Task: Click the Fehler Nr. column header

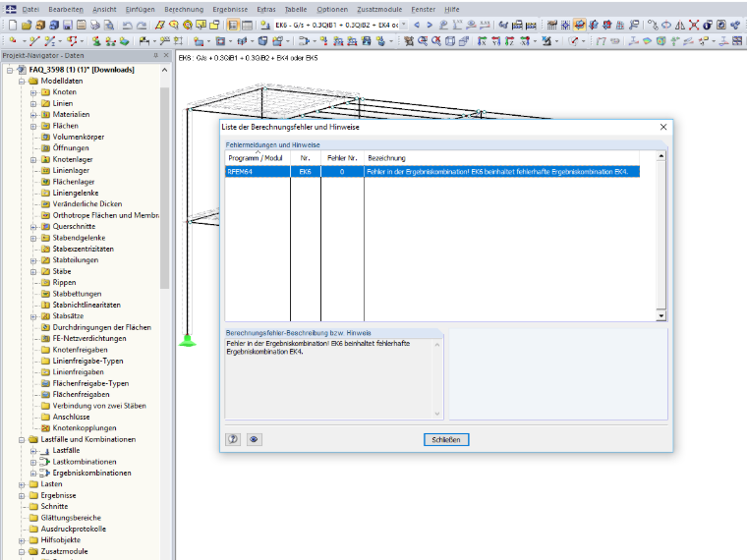Action: 342,157
